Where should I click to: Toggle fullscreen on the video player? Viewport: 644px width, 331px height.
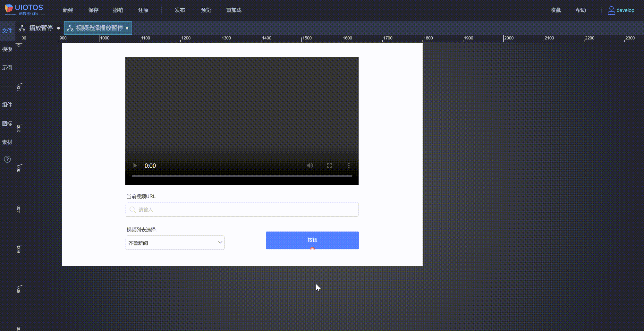click(329, 165)
